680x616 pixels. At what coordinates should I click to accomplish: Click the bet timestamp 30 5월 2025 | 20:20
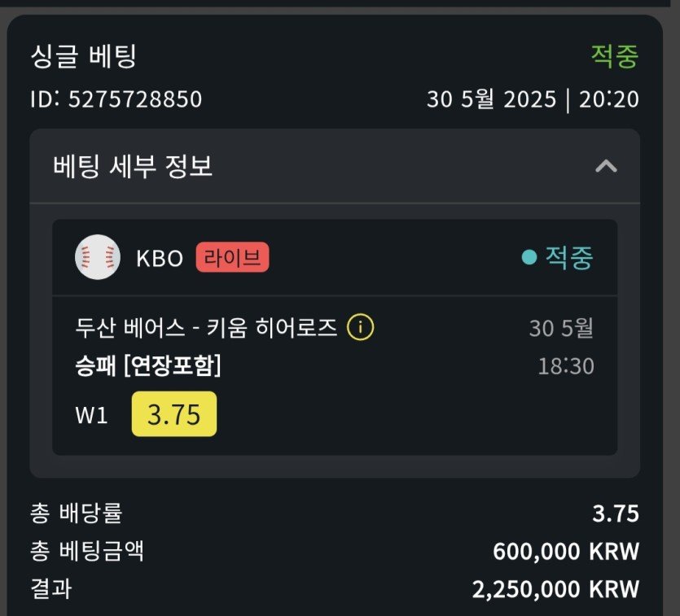[x=533, y=99]
